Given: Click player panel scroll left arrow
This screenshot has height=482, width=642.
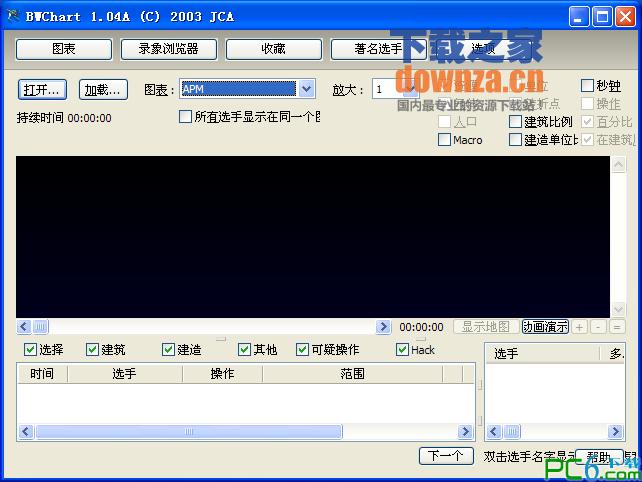Looking at the screenshot, I should click(494, 432).
